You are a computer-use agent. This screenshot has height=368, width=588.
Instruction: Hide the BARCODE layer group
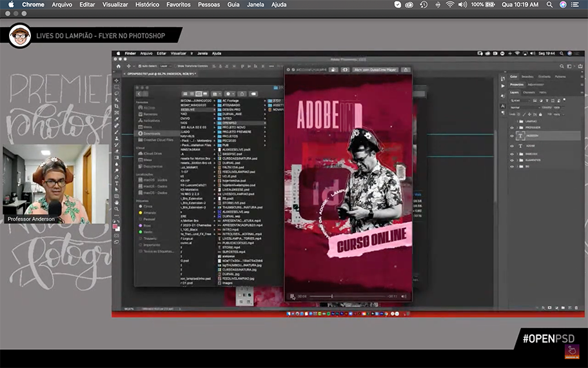coord(512,154)
